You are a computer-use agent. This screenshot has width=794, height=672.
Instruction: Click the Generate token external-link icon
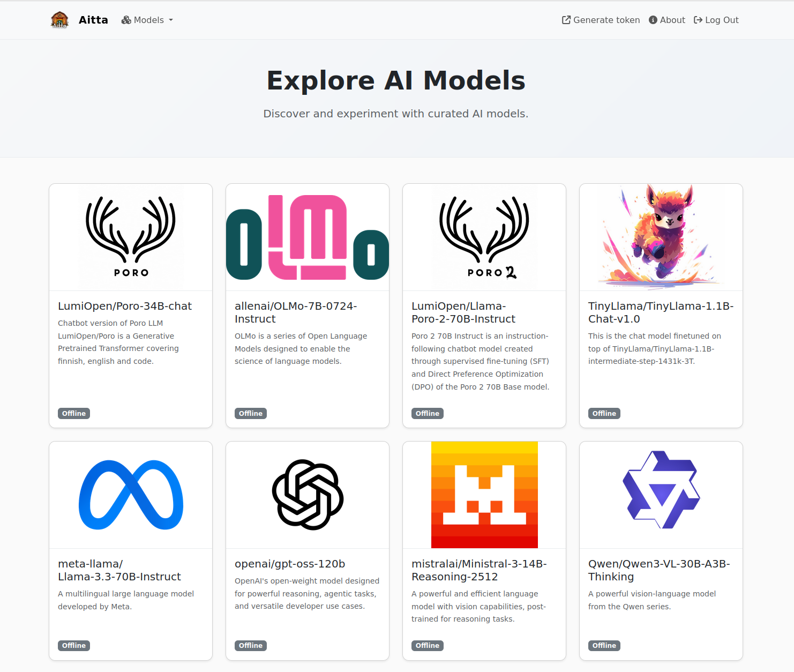566,20
